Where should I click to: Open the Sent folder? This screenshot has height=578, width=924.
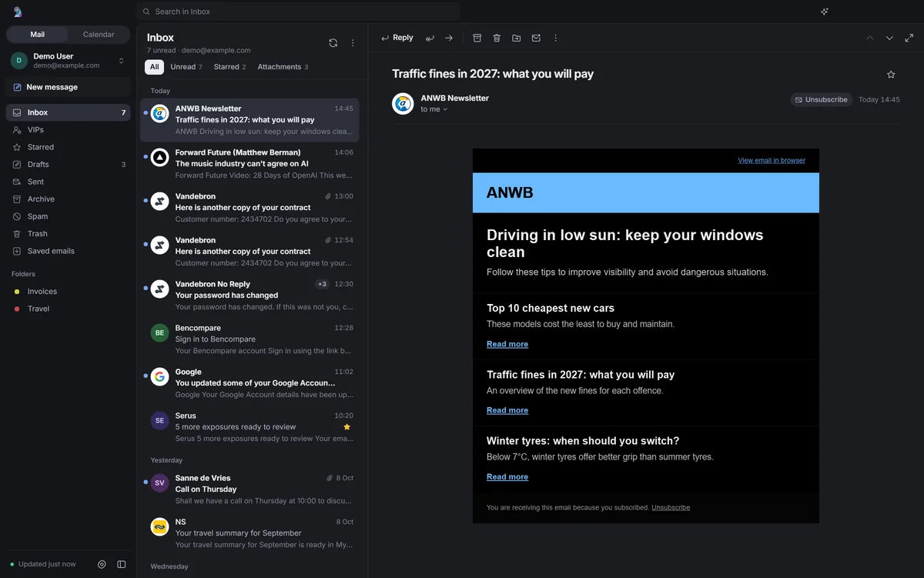tap(68, 182)
